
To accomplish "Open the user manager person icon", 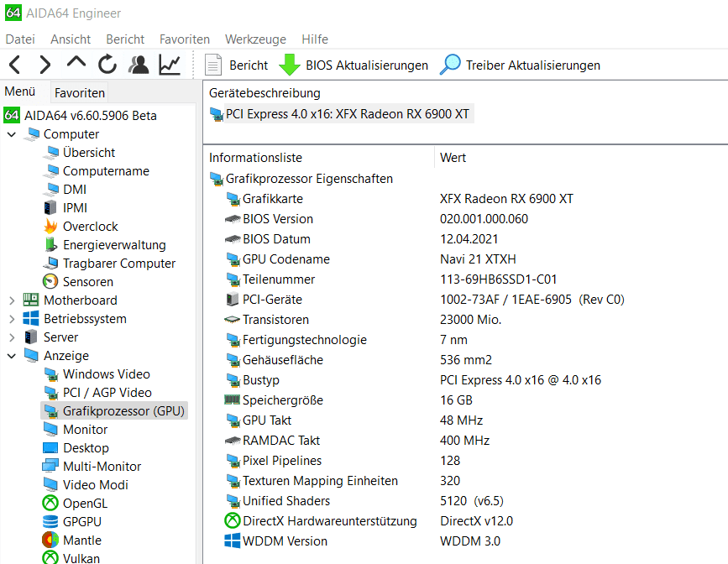I will pyautogui.click(x=139, y=65).
